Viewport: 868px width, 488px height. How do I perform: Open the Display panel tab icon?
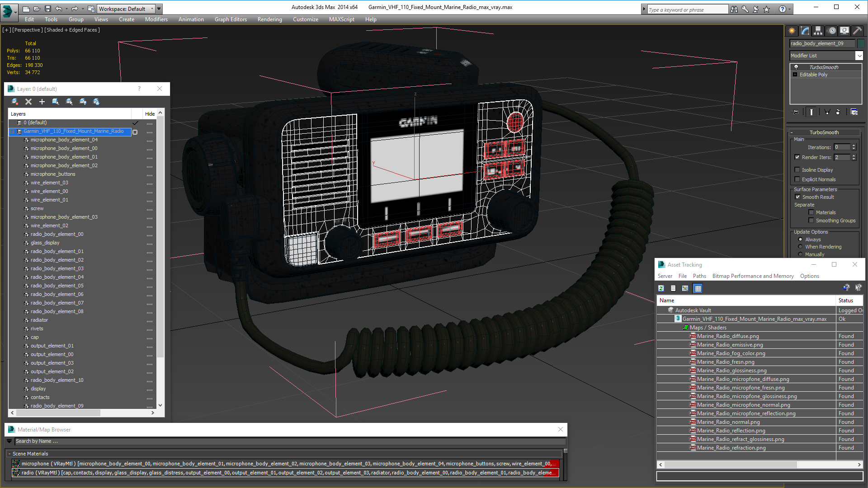[844, 31]
